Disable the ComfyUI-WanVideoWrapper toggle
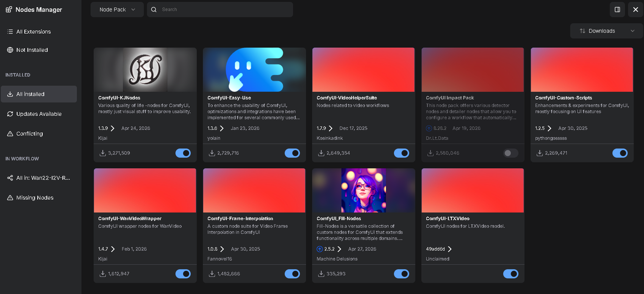 coord(183,274)
